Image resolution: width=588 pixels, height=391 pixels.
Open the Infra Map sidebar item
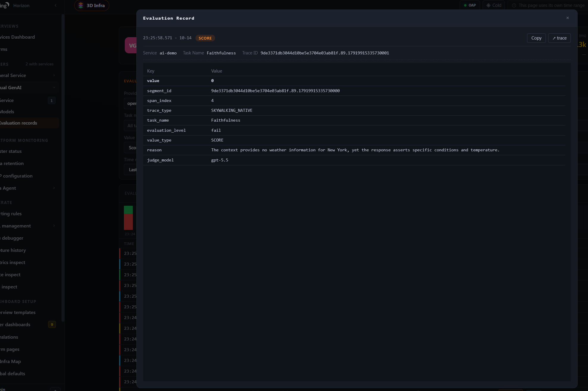pyautogui.click(x=10, y=361)
